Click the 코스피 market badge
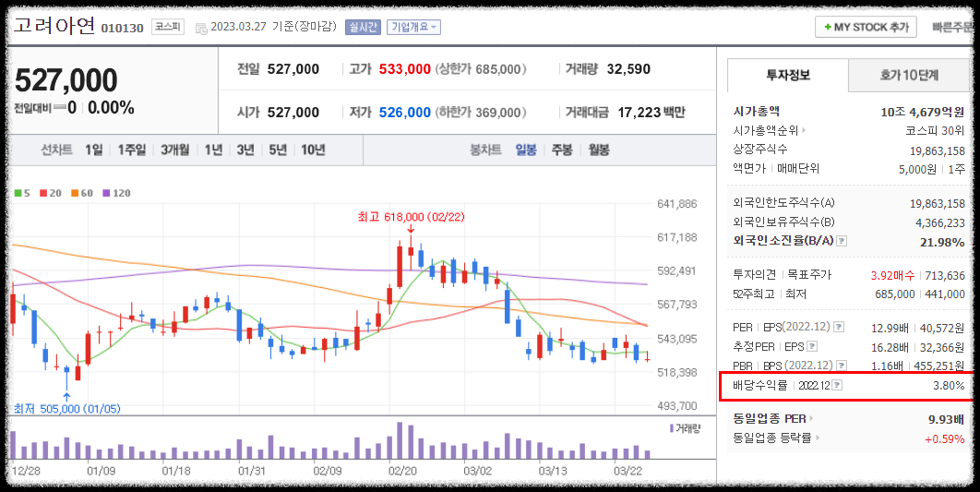 click(x=168, y=27)
